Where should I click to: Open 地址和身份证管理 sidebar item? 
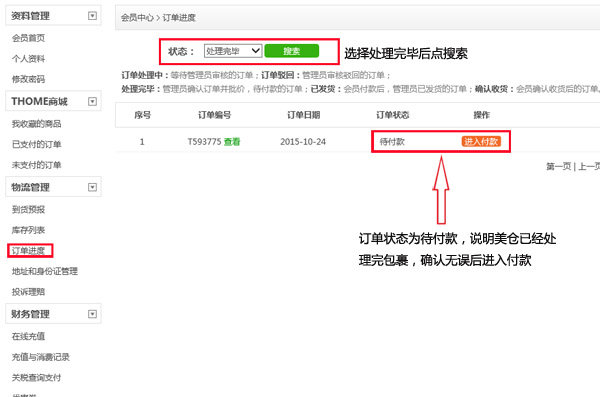[45, 271]
